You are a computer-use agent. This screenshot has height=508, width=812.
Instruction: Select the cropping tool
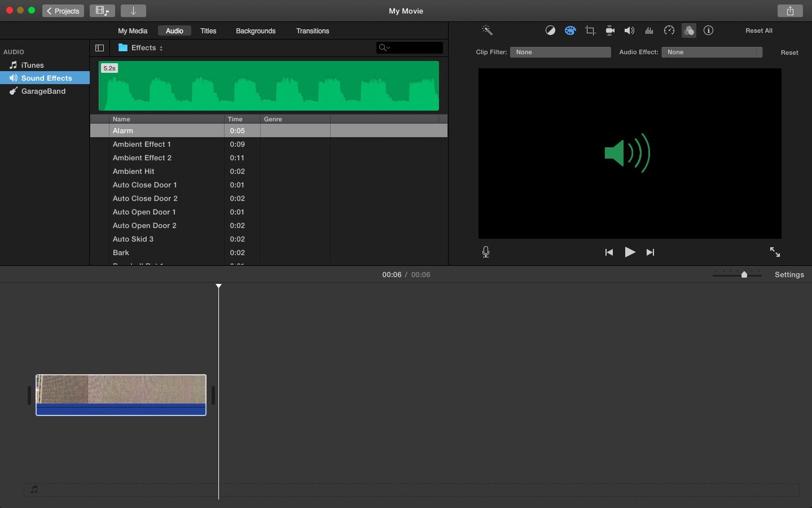tap(590, 30)
